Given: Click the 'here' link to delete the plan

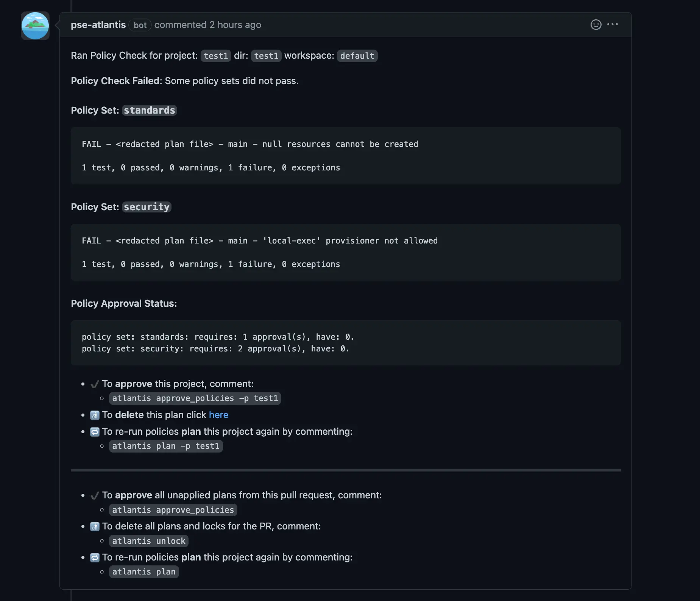Looking at the screenshot, I should 219,415.
